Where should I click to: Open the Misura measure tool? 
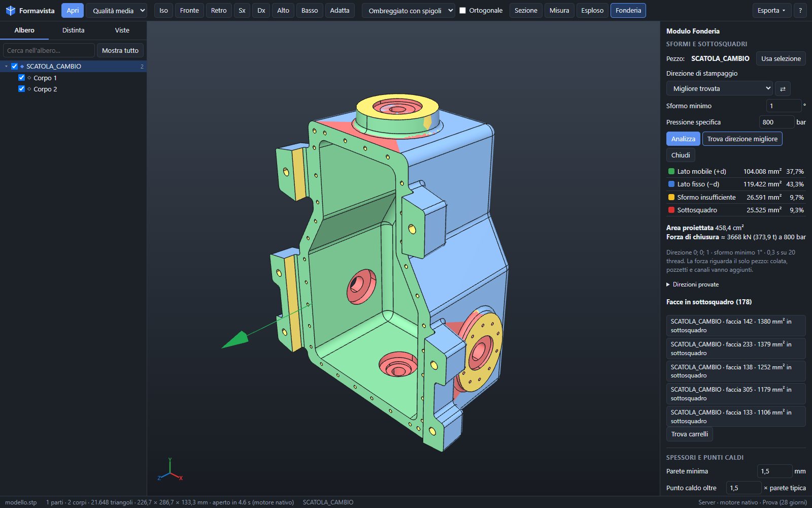(559, 10)
